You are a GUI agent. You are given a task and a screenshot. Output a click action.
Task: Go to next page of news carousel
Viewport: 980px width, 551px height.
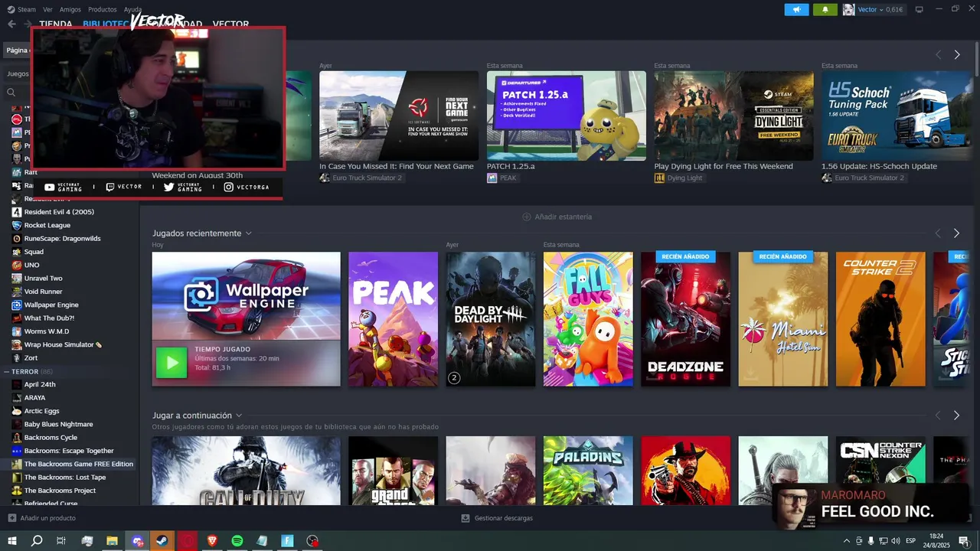[x=957, y=55]
